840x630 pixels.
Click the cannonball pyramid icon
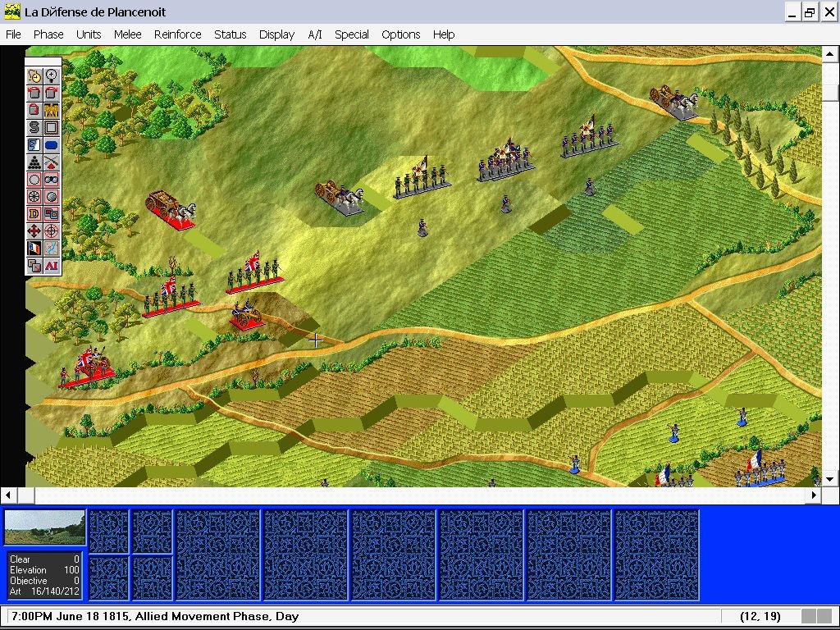click(34, 162)
